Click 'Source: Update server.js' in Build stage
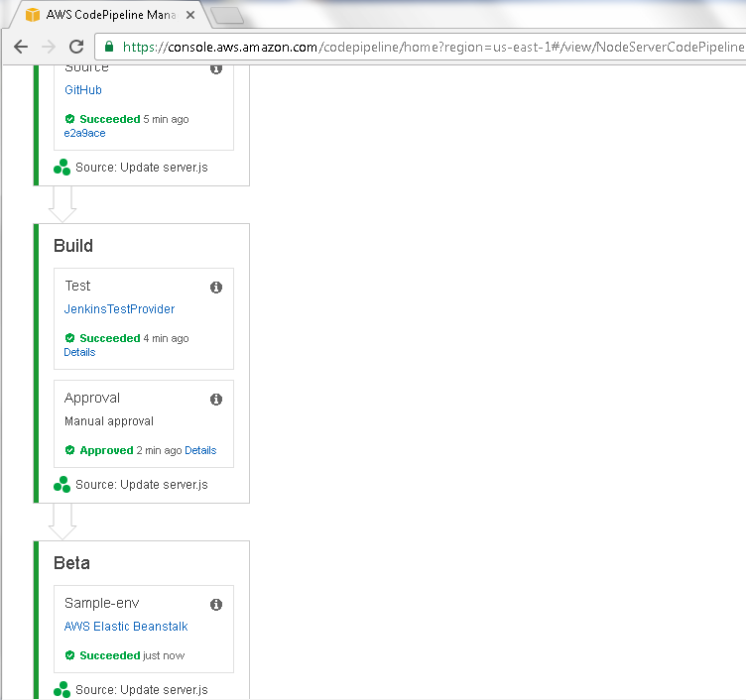Image resolution: width=746 pixels, height=700 pixels. (x=142, y=485)
